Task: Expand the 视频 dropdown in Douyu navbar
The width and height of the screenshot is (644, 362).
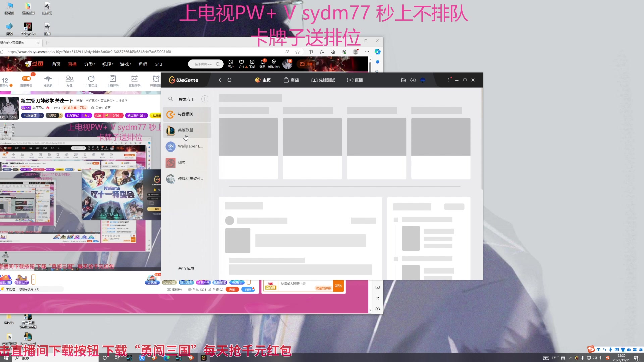Action: click(106, 64)
